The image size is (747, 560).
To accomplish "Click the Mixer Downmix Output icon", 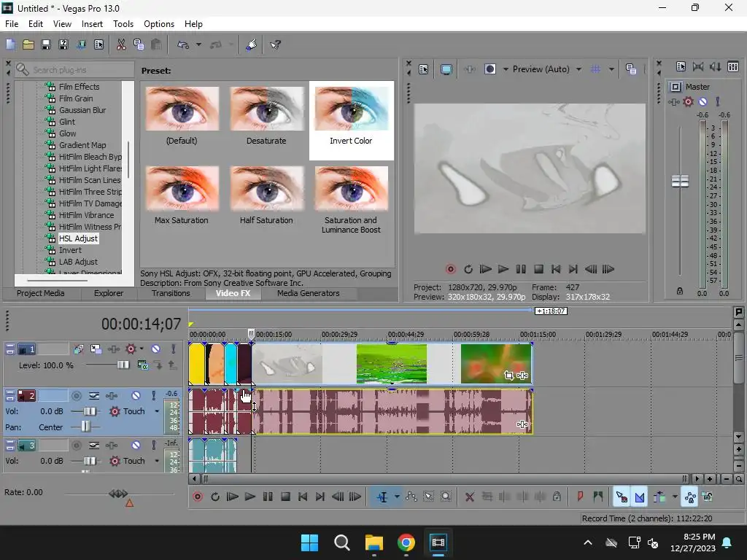I will [x=698, y=66].
